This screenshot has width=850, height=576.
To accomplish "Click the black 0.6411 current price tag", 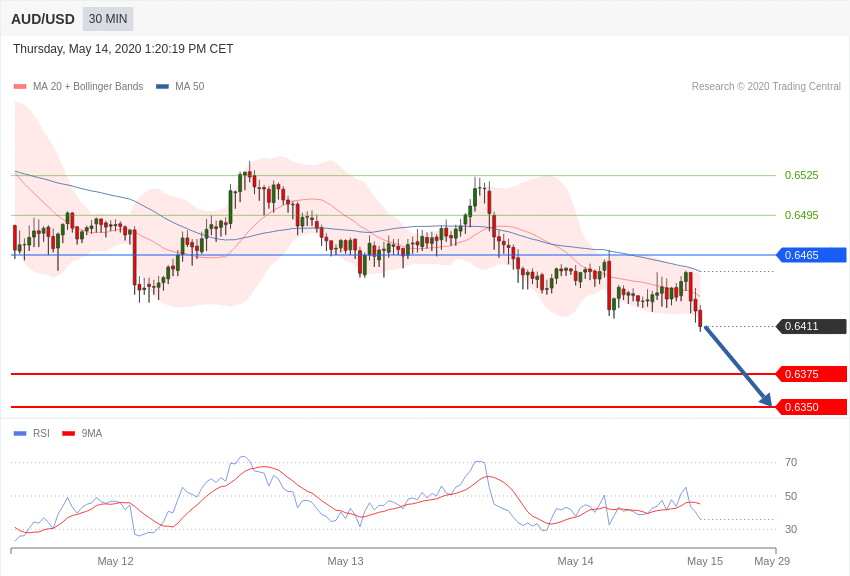I will [x=811, y=326].
